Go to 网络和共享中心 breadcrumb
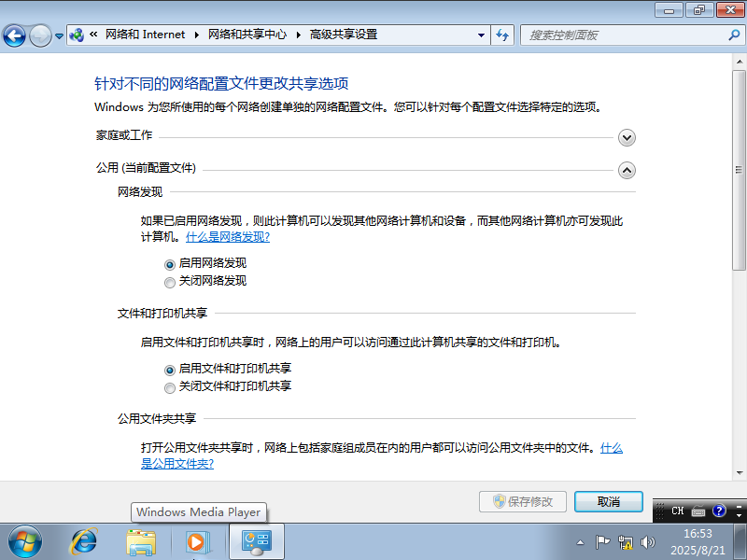The height and width of the screenshot is (560, 747). point(247,35)
